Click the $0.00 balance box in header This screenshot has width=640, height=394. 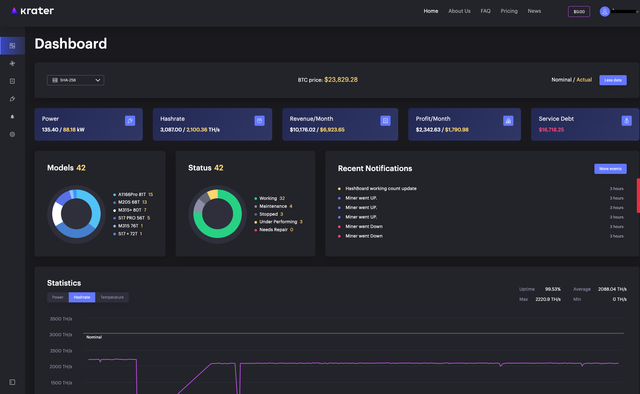point(579,11)
